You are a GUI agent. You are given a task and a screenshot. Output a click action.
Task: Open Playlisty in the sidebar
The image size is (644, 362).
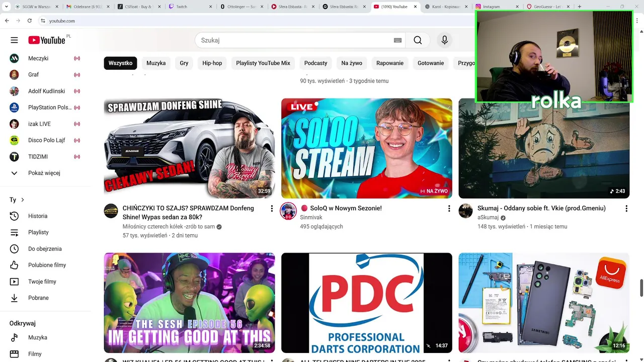[45, 232]
